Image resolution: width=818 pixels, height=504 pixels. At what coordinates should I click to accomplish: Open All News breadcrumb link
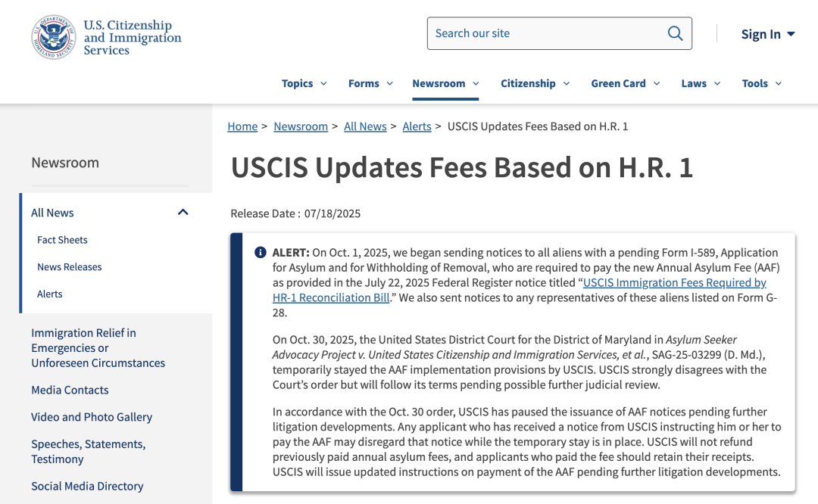(365, 126)
